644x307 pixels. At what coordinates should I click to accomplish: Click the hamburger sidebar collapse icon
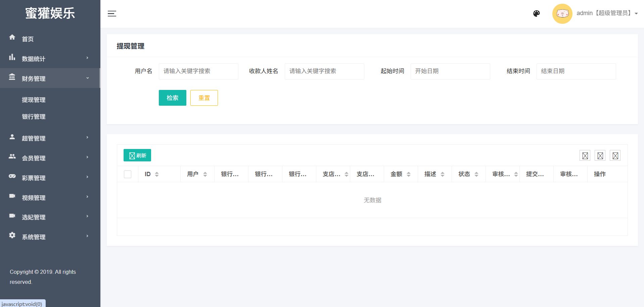[112, 14]
